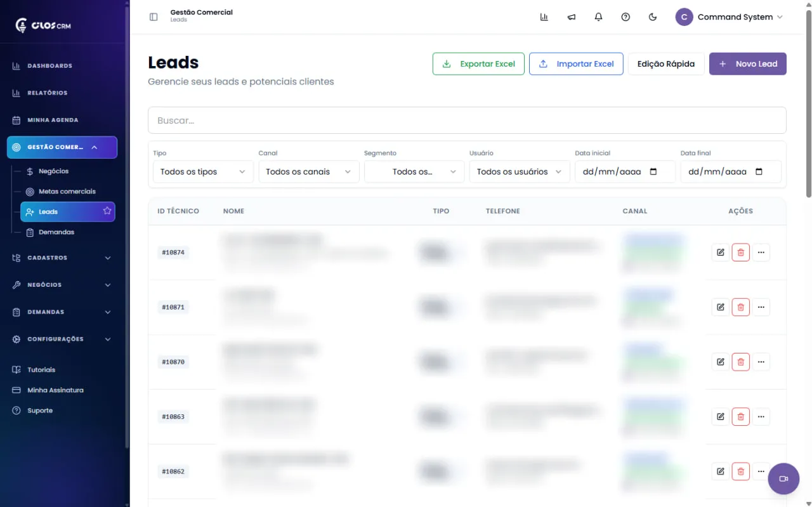Click the megaphone announcements icon

(572, 17)
